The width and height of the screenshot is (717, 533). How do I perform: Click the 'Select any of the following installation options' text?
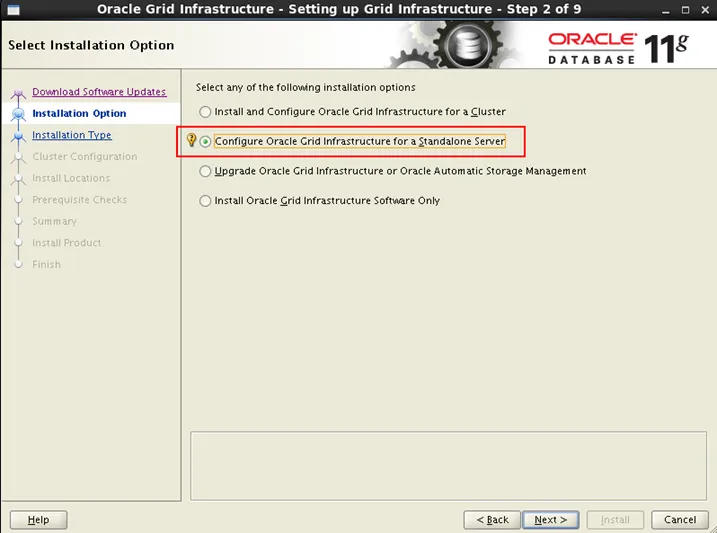[305, 87]
